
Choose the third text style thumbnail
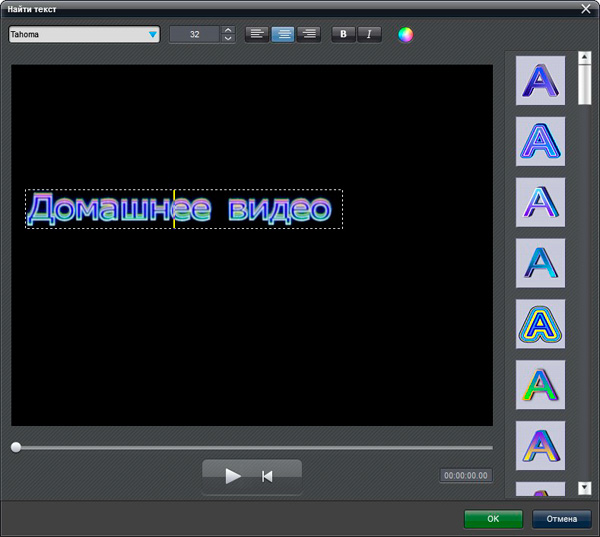pyautogui.click(x=540, y=202)
